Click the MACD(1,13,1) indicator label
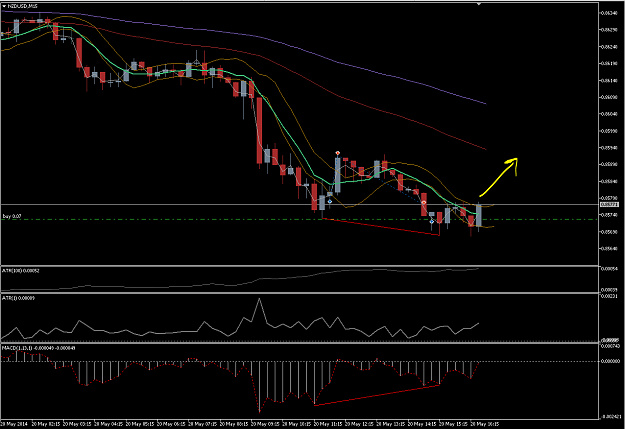The height and width of the screenshot is (429, 625). (x=39, y=348)
